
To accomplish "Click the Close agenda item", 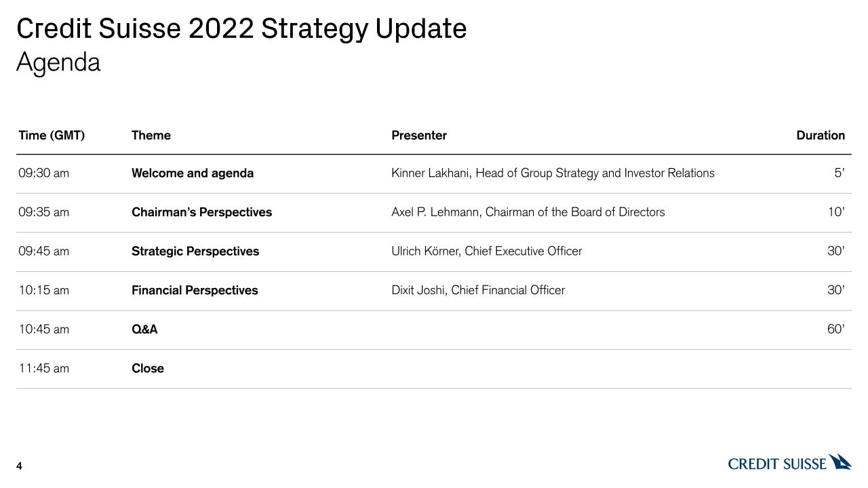I will [148, 369].
